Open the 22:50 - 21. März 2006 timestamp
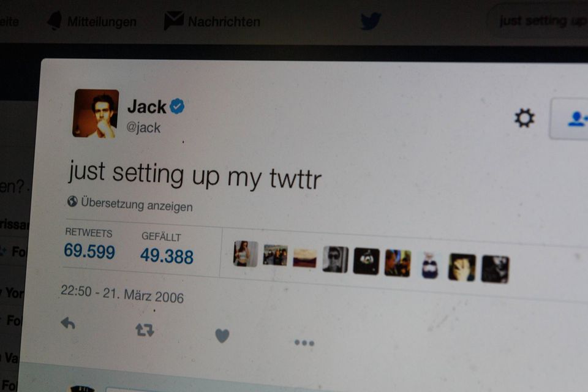The height and width of the screenshot is (392, 588). [x=123, y=294]
